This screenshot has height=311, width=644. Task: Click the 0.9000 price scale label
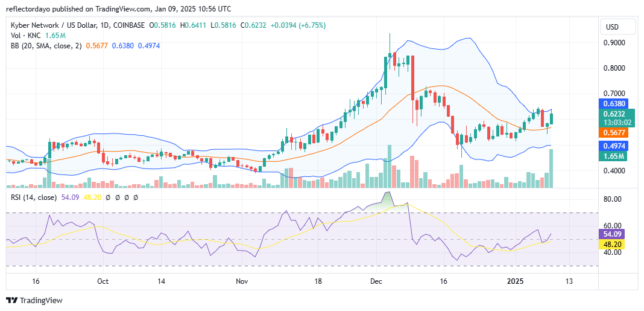pos(615,43)
